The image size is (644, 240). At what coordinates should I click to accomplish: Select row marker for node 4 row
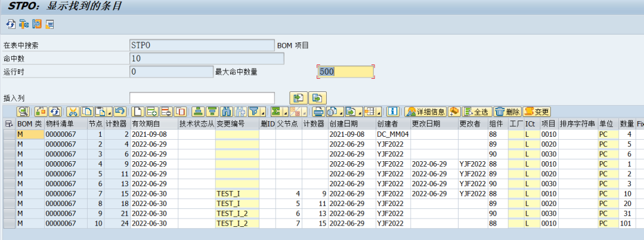point(10,164)
